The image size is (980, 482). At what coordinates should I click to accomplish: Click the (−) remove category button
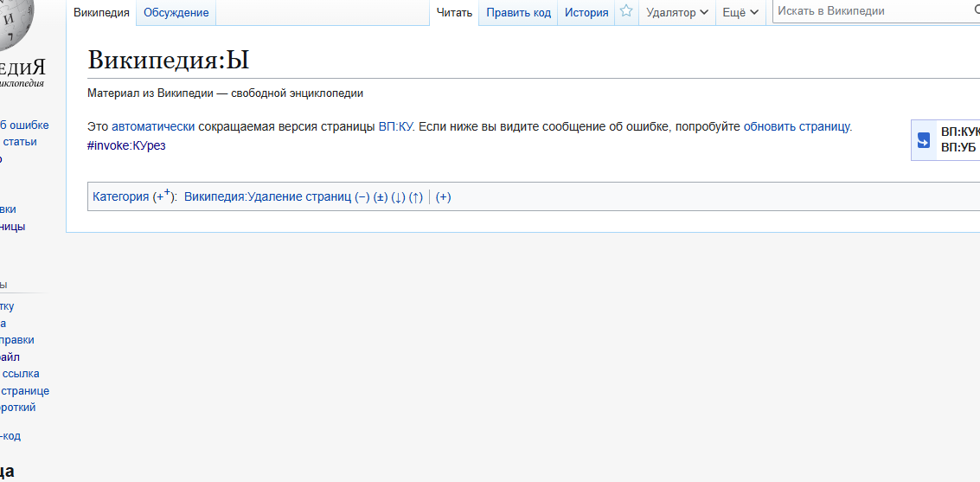click(362, 197)
